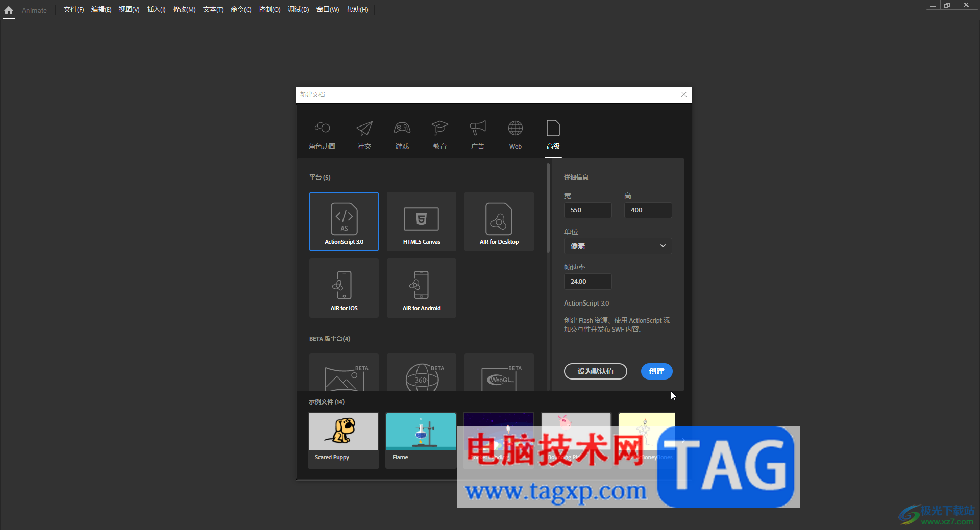Choose HTML5 Canvas platform tile
Screen dimensions: 980x530
(422, 221)
